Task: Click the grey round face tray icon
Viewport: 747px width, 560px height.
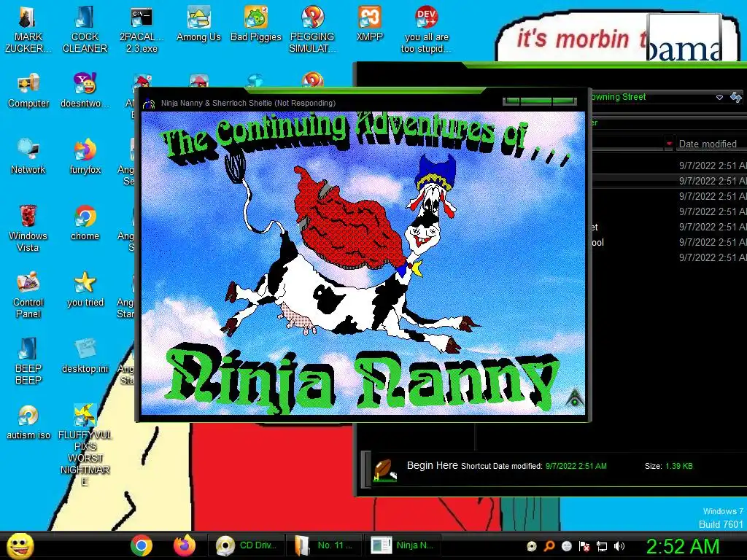Action: pyautogui.click(x=566, y=546)
